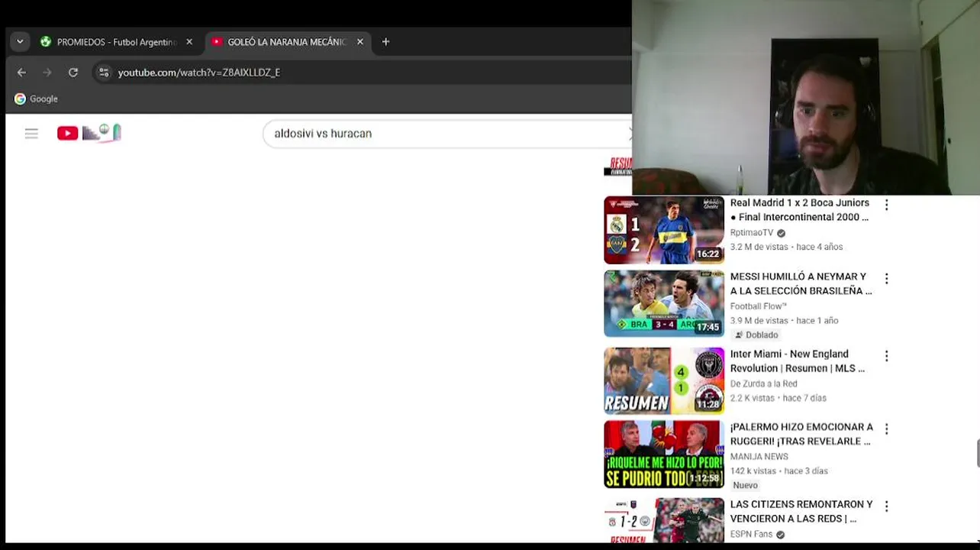Open the YouTube guide hamburger menu

coord(31,134)
